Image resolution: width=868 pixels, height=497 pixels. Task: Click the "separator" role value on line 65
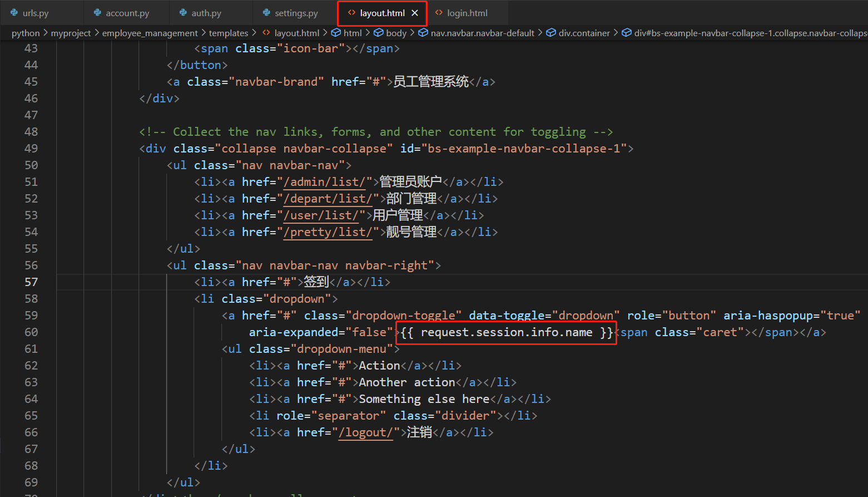349,416
